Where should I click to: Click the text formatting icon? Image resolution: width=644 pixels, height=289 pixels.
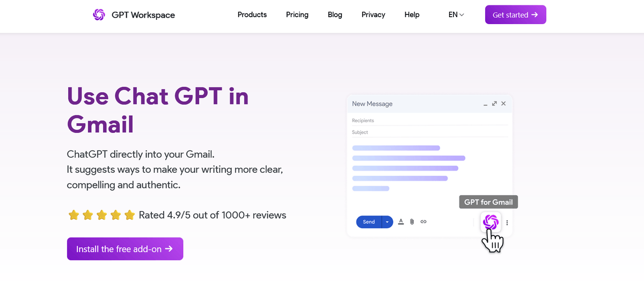tap(401, 221)
